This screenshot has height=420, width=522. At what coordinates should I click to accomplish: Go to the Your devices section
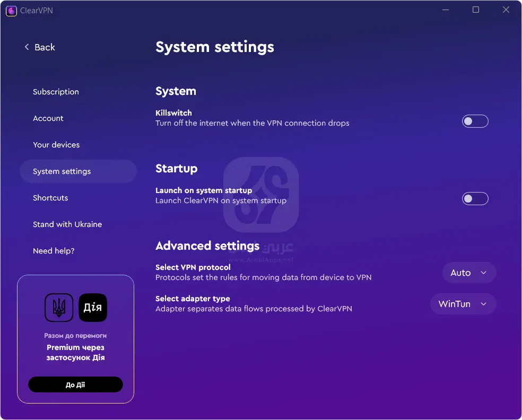pyautogui.click(x=56, y=145)
